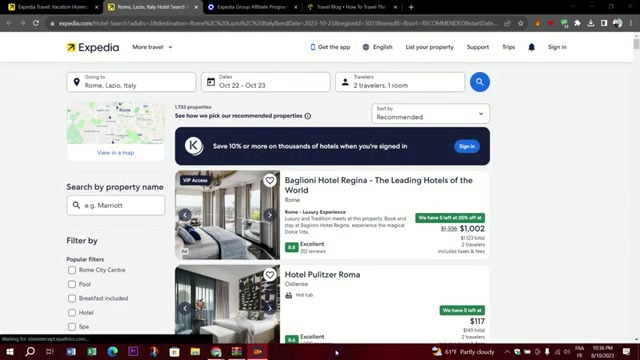Image resolution: width=640 pixels, height=360 pixels.
Task: Check the Pool filter
Action: [x=72, y=284]
